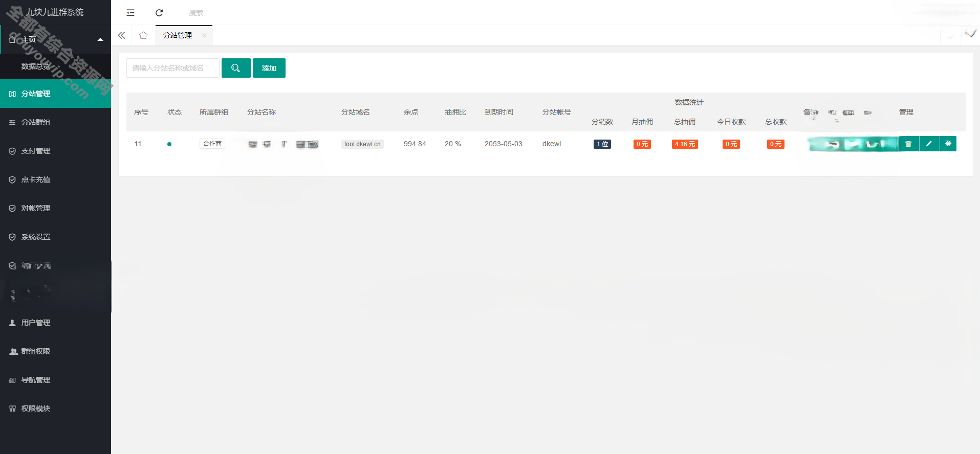
Task: Open 群组权限 in sidebar
Action: [55, 351]
